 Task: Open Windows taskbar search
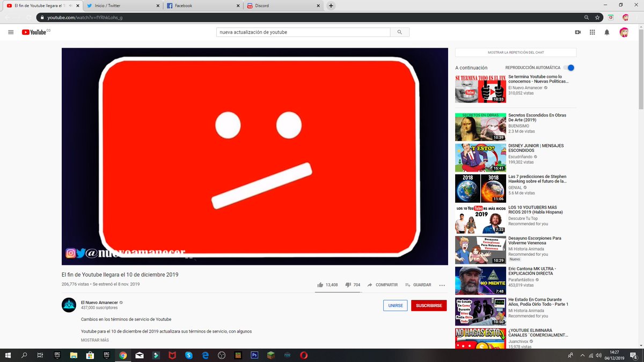click(25, 355)
